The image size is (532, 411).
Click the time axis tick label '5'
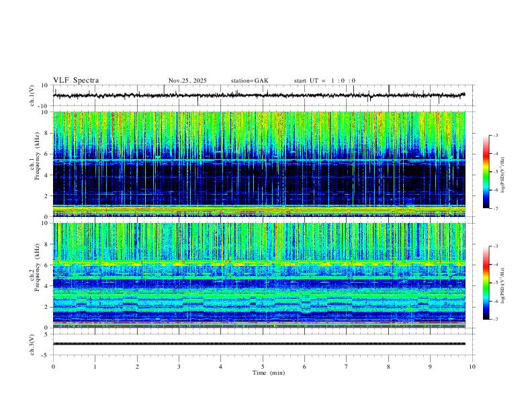(x=263, y=367)
